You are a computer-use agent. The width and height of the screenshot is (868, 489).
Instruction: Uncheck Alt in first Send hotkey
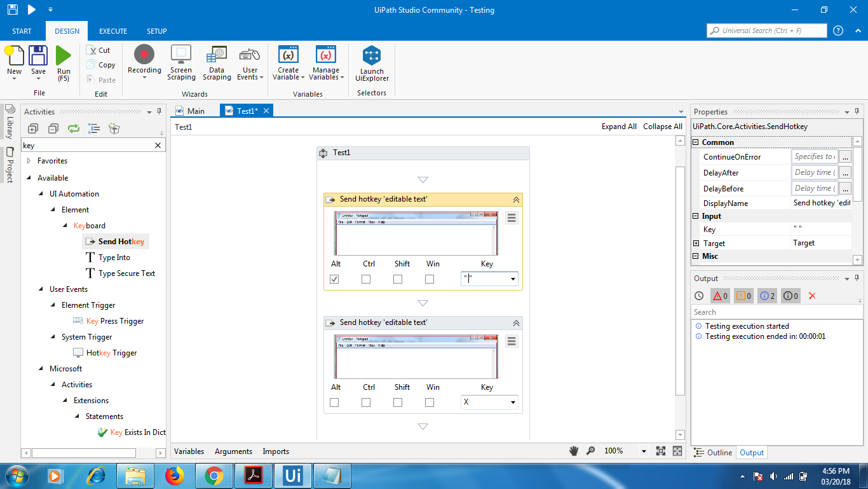click(334, 279)
